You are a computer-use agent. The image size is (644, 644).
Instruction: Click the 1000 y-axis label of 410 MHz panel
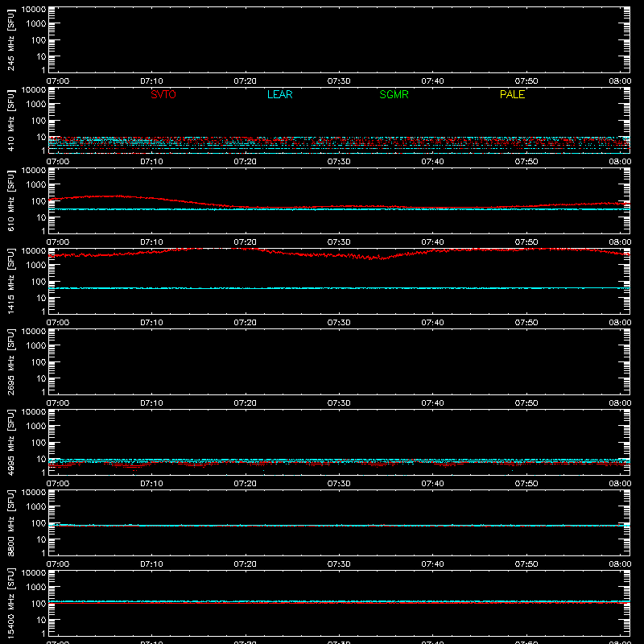[x=36, y=105]
